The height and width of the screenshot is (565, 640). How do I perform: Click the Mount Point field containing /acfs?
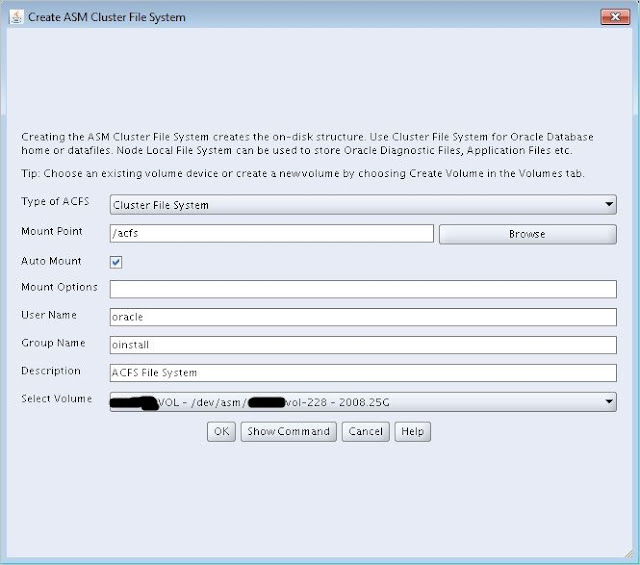point(271,234)
